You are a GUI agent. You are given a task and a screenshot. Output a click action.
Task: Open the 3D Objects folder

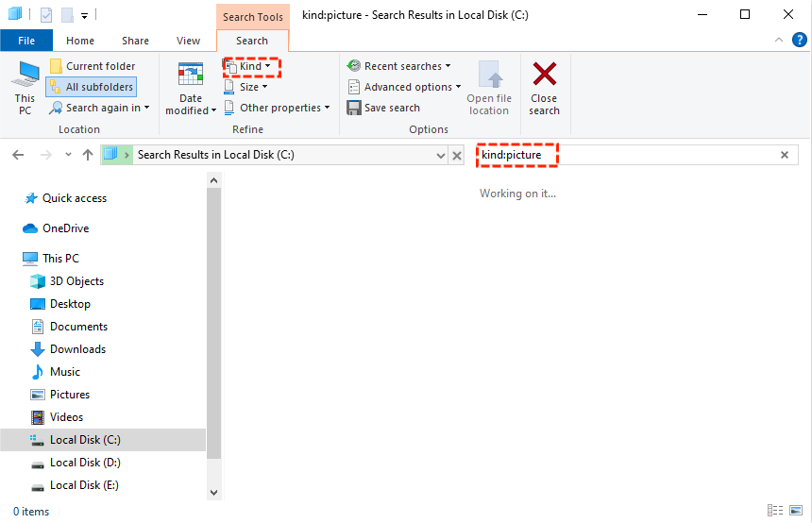pyautogui.click(x=67, y=281)
